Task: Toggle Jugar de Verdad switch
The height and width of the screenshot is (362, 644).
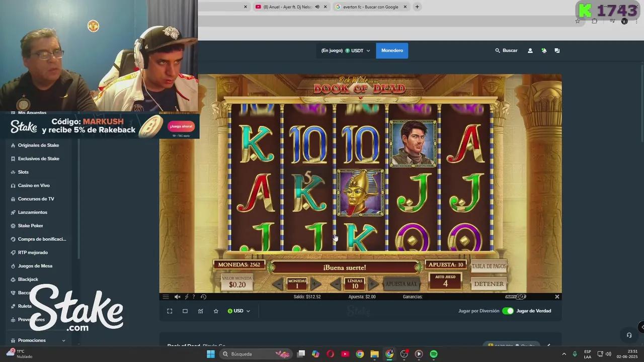Action: 508,311
